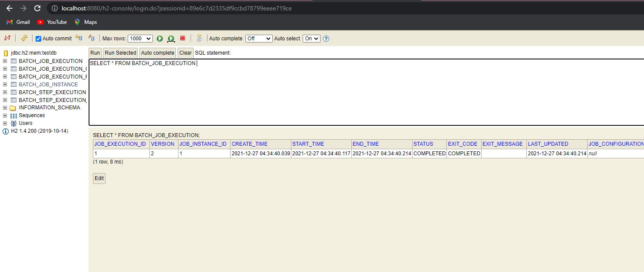Viewport: 644px width, 272px height.
Task: Click the Run button
Action: pos(95,53)
